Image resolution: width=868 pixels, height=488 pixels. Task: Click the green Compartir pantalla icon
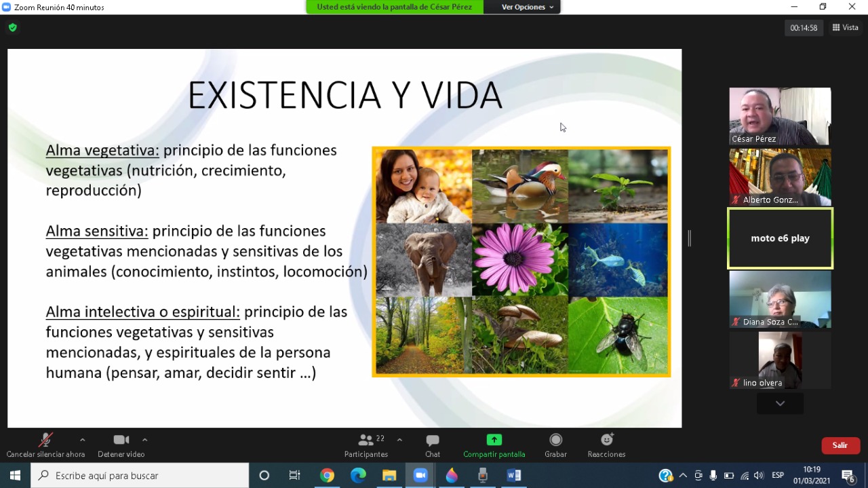point(494,440)
